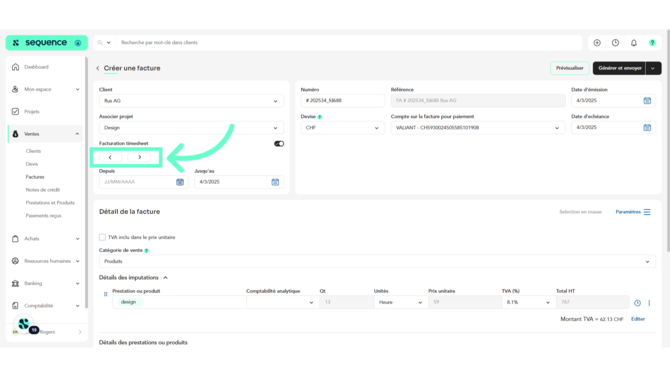Click the next period arrow button
The width and height of the screenshot is (670, 377).
139,157
